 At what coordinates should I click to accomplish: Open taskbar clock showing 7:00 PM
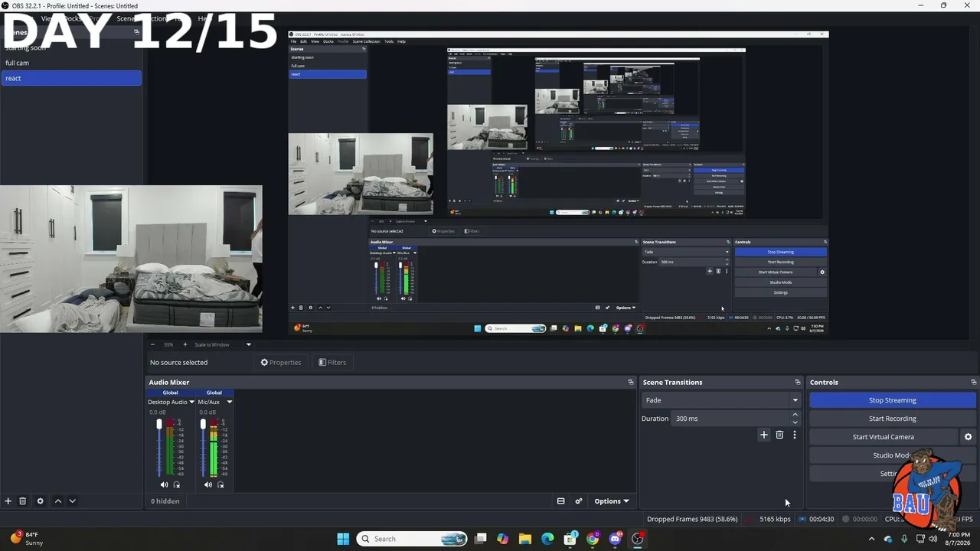click(x=959, y=539)
